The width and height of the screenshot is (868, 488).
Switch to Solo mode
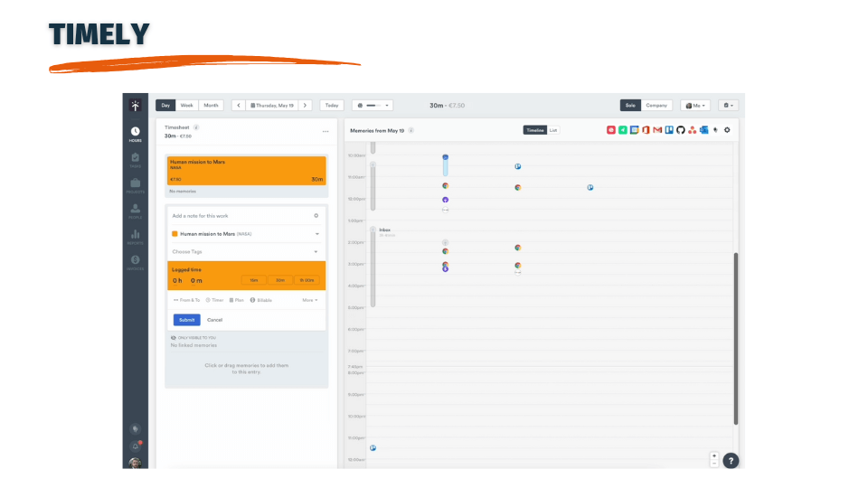(x=630, y=105)
